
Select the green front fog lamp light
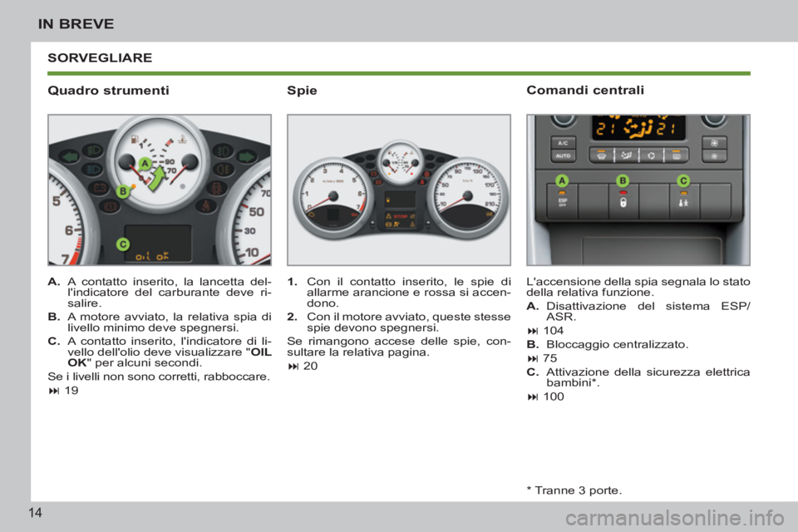pyautogui.click(x=224, y=151)
